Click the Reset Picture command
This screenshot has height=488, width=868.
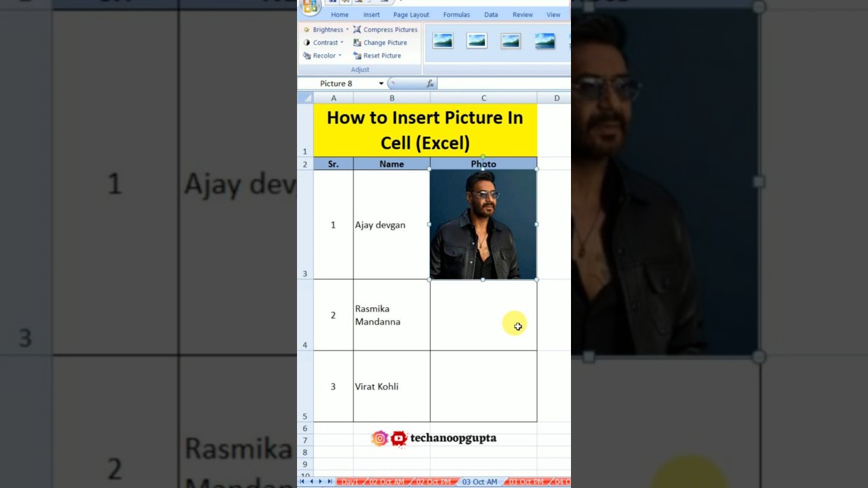point(377,56)
